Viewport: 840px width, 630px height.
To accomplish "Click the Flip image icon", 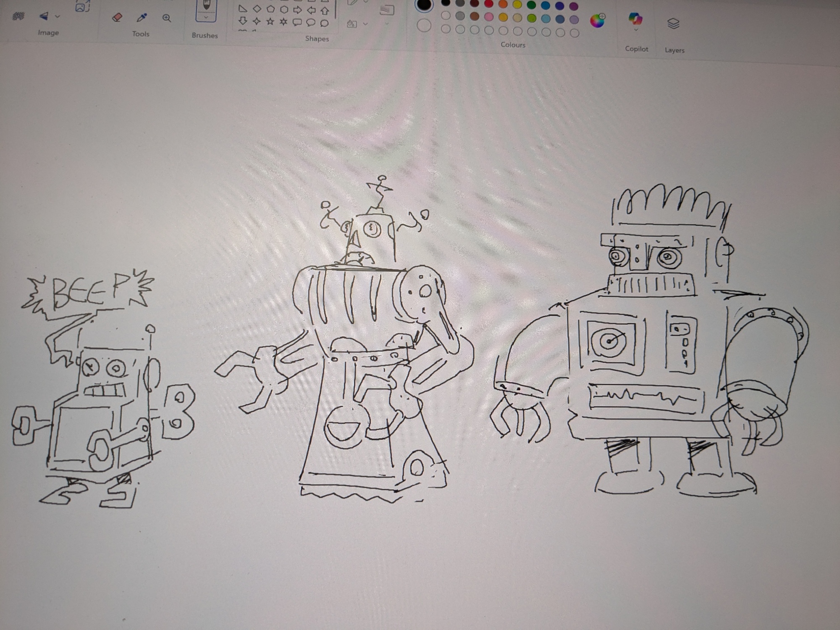I will [44, 16].
